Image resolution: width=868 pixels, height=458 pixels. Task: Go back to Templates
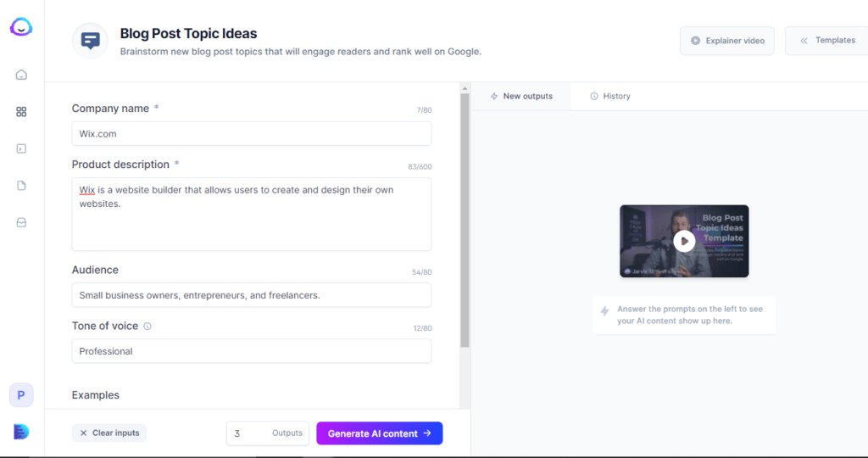827,41
